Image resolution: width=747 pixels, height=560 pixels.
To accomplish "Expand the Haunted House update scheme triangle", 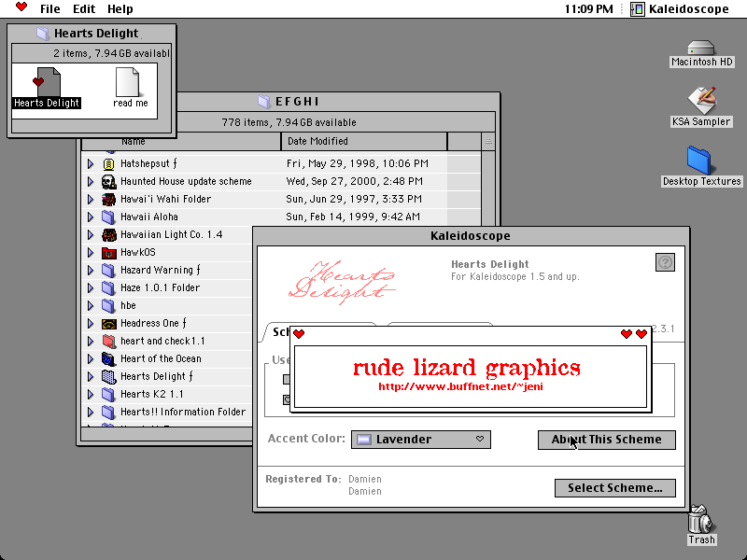I will click(x=91, y=181).
